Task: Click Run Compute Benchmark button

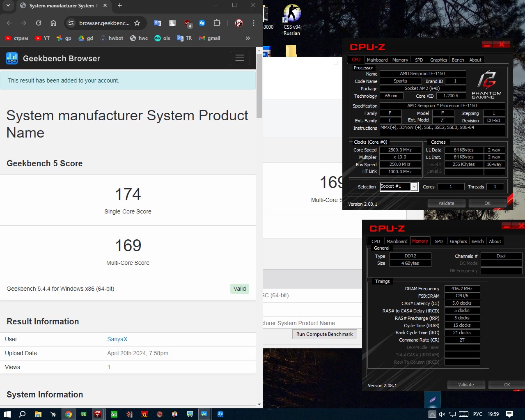Action: 324,334
